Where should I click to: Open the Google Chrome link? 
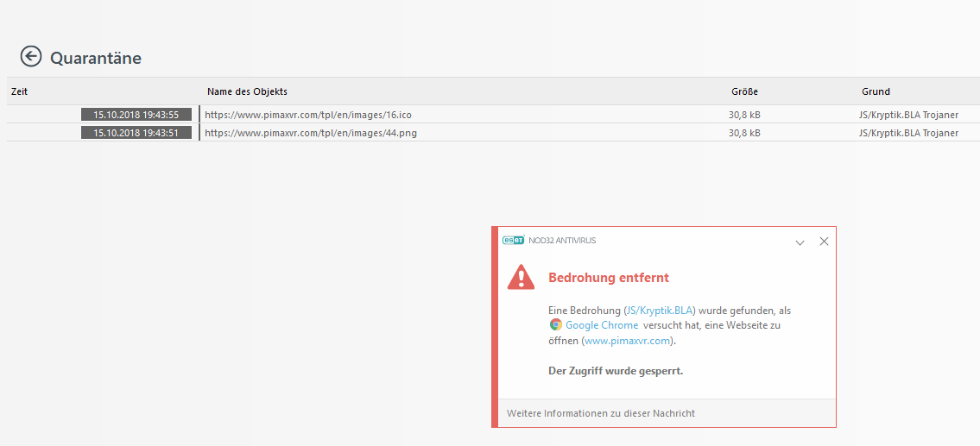tap(602, 325)
